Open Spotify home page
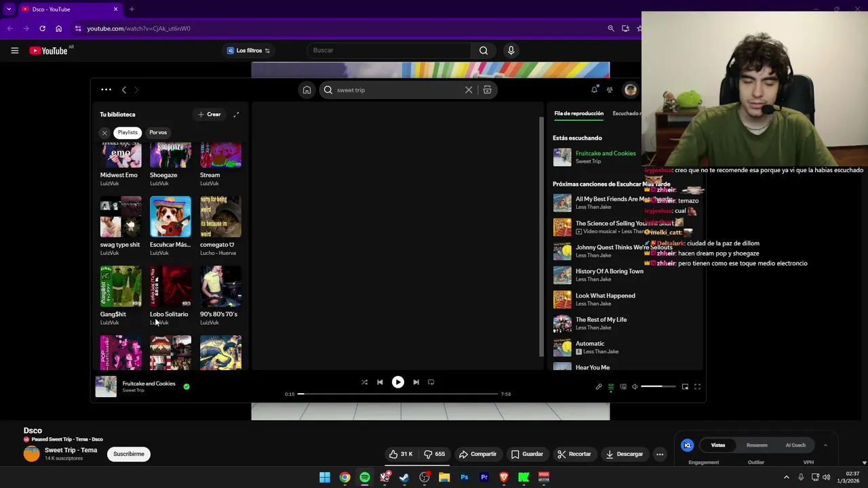Screen dimensions: 868x488 pos(307,89)
